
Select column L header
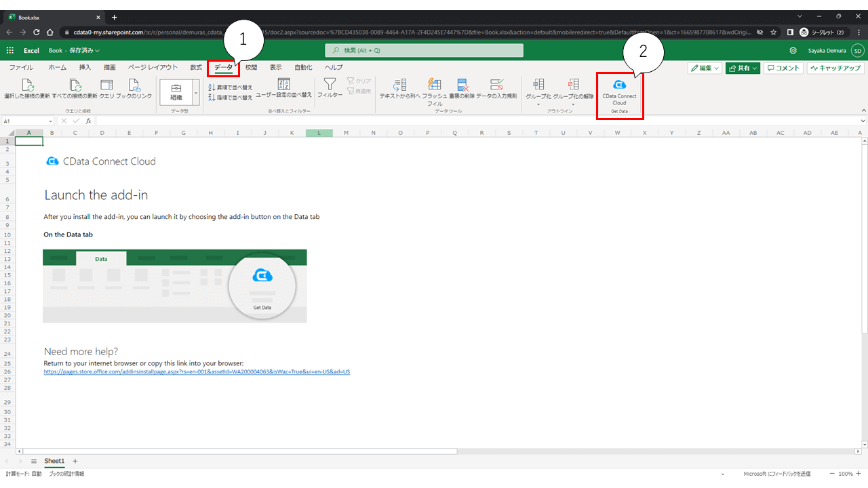(319, 133)
